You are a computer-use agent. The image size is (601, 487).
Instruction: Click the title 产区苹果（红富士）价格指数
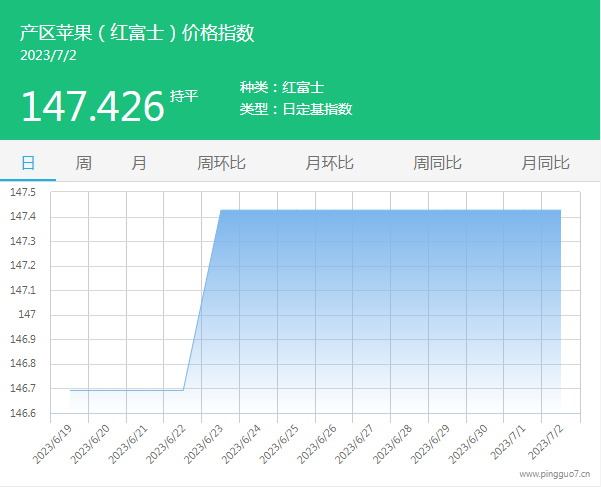point(137,33)
